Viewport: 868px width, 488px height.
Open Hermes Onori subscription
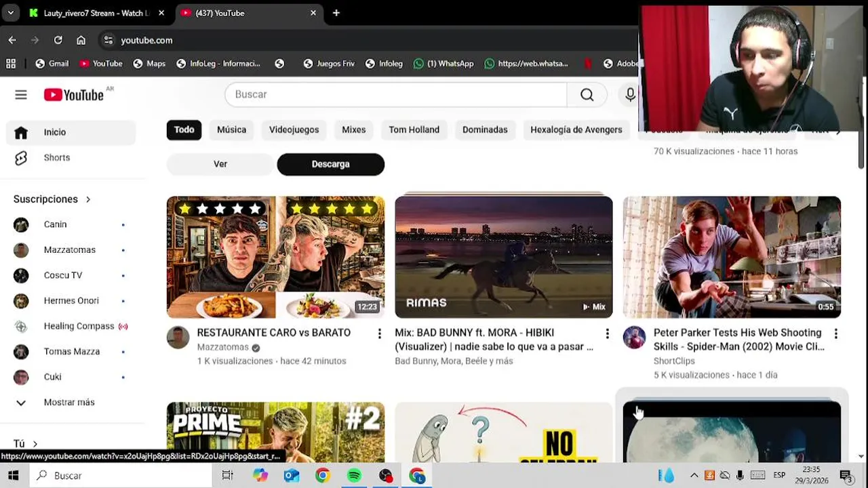[x=71, y=300]
